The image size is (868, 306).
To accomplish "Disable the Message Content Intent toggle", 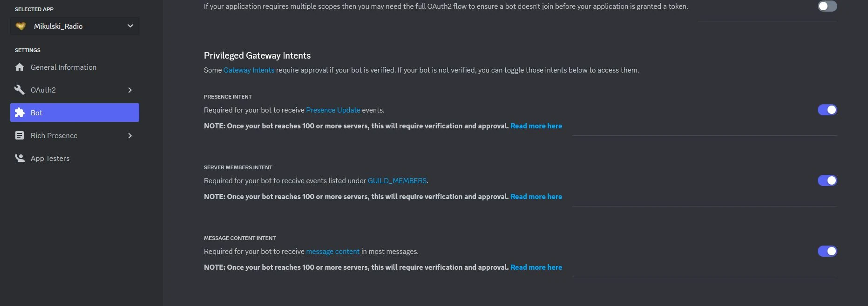I will click(827, 251).
